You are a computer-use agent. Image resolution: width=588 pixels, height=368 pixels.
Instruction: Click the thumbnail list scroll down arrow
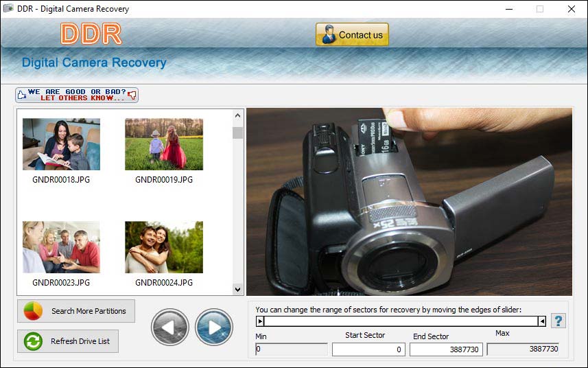click(237, 290)
